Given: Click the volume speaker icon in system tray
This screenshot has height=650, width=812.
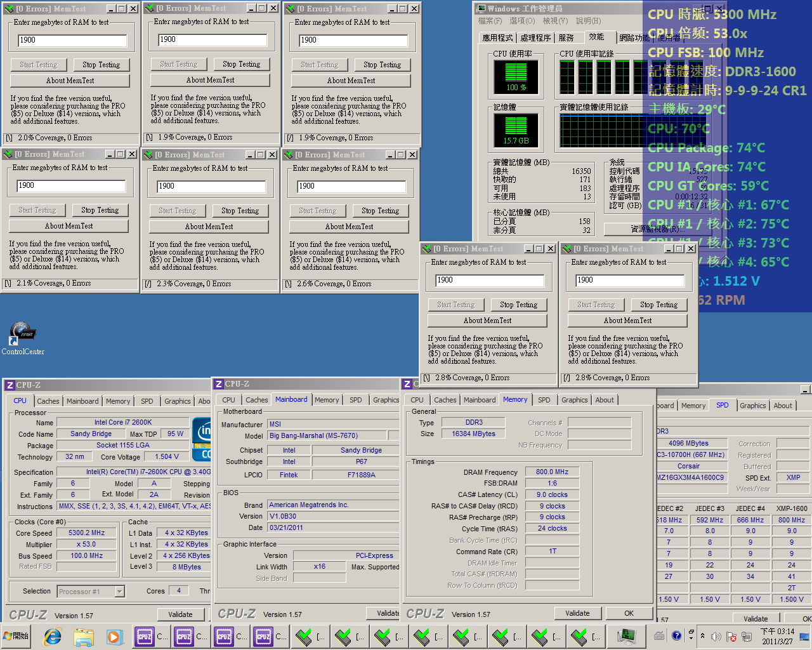Looking at the screenshot, I should (716, 636).
